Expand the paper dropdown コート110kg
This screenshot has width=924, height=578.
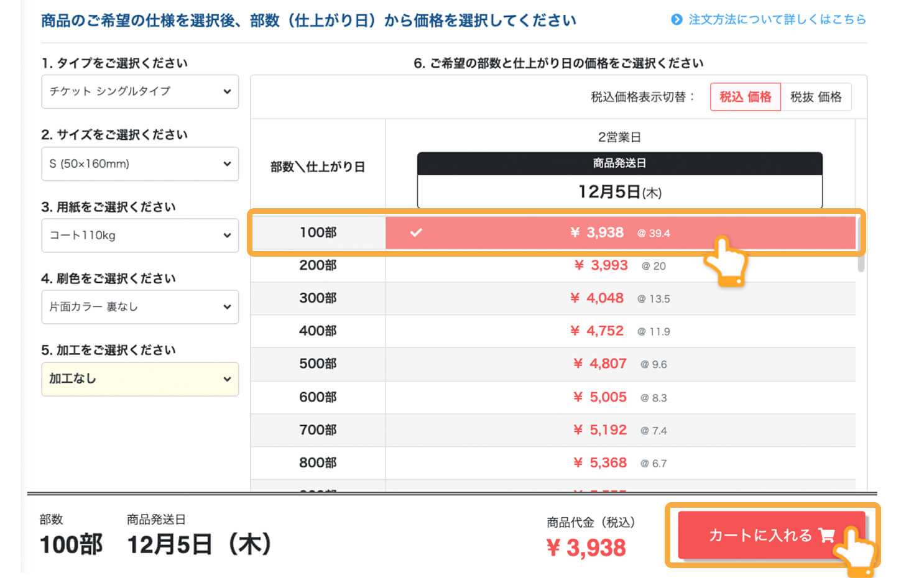pos(140,236)
